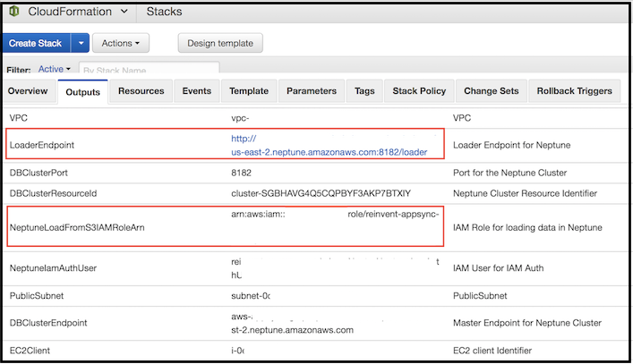
Task: Select the Tags tab
Action: (364, 91)
